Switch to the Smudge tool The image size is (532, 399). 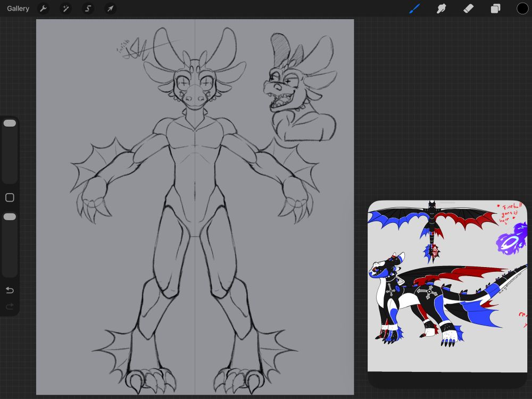tap(442, 8)
